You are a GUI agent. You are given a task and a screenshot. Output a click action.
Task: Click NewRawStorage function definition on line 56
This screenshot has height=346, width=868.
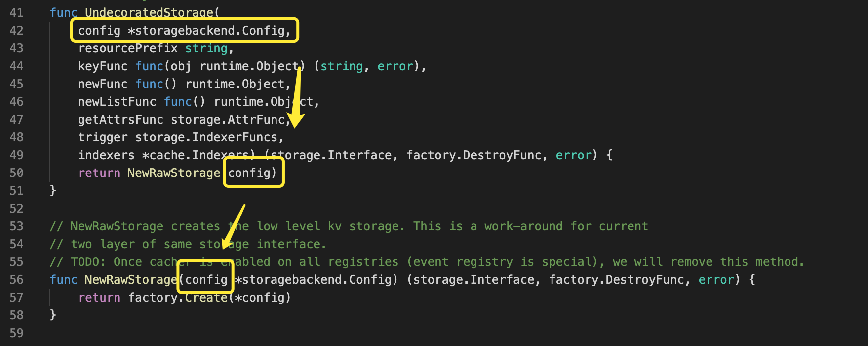[131, 280]
